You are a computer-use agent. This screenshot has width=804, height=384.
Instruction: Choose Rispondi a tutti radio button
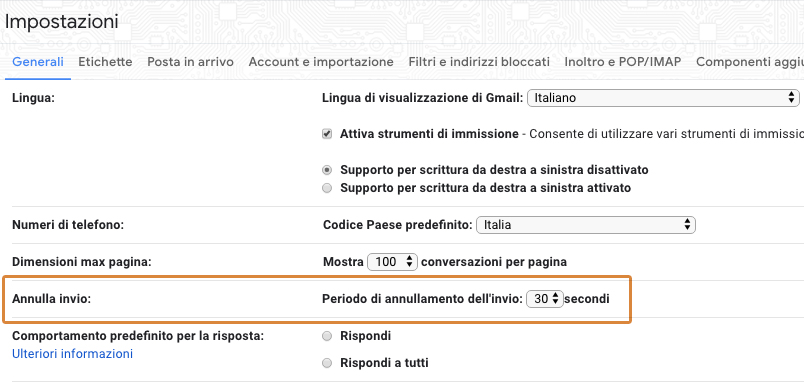pos(327,363)
